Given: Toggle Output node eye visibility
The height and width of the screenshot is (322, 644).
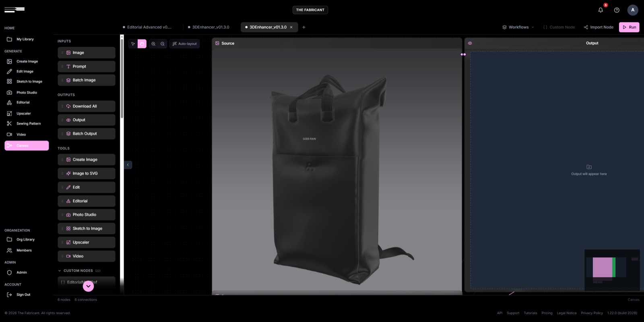Looking at the screenshot, I should pyautogui.click(x=470, y=43).
